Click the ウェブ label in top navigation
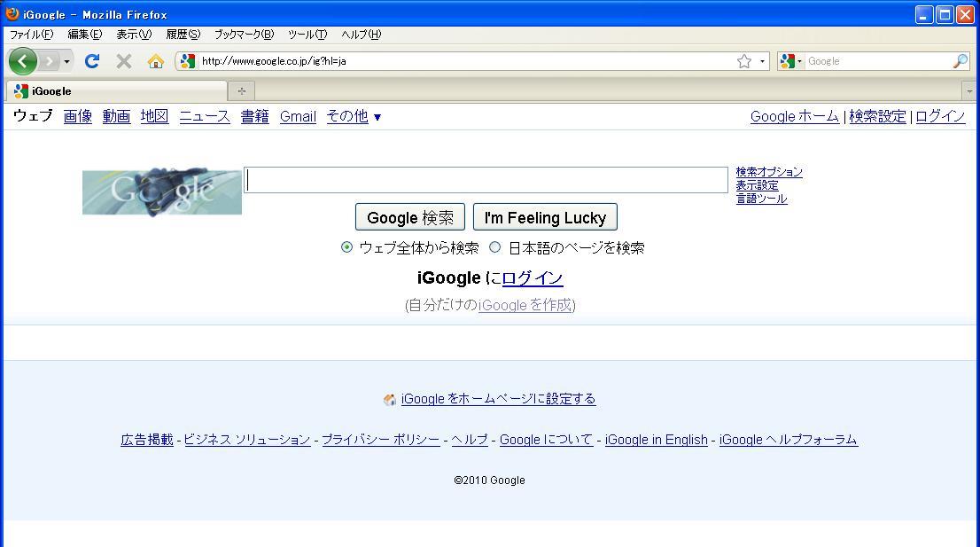980x547 pixels. (x=33, y=116)
